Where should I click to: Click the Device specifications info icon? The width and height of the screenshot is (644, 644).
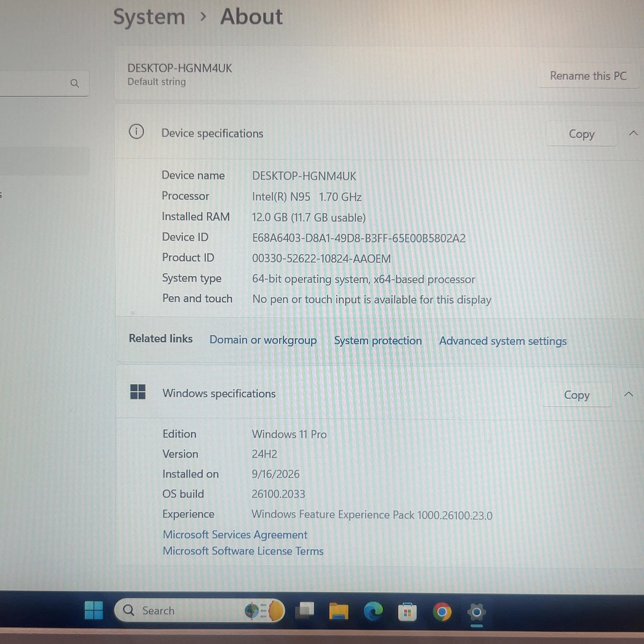pos(136,131)
